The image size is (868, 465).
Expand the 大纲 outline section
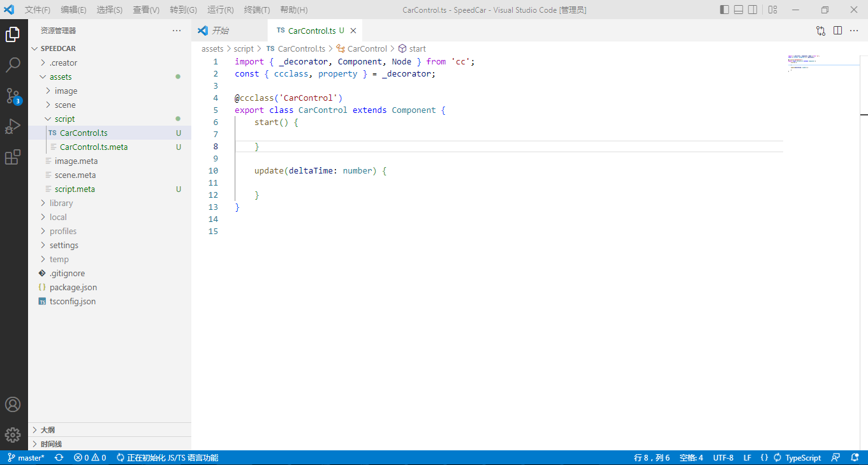(110, 430)
